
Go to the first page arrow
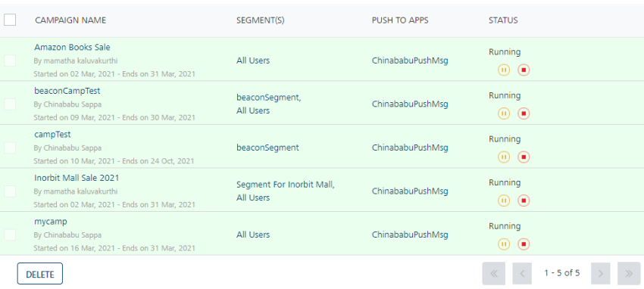click(x=494, y=273)
